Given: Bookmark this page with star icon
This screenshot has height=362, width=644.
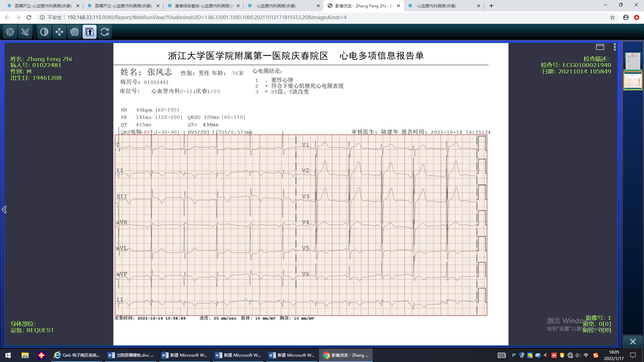Looking at the screenshot, I should (x=612, y=17).
